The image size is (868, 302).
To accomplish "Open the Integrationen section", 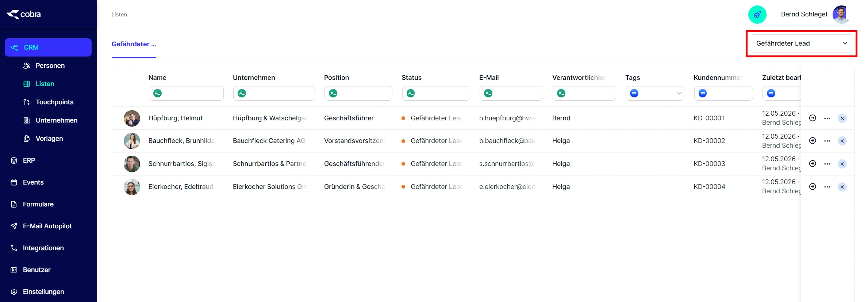I will tap(43, 248).
